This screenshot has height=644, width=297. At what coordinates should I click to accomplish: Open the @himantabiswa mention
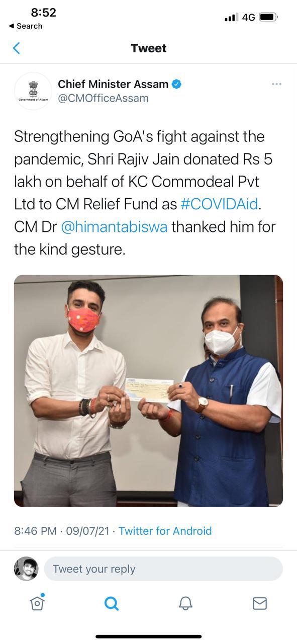(x=115, y=227)
